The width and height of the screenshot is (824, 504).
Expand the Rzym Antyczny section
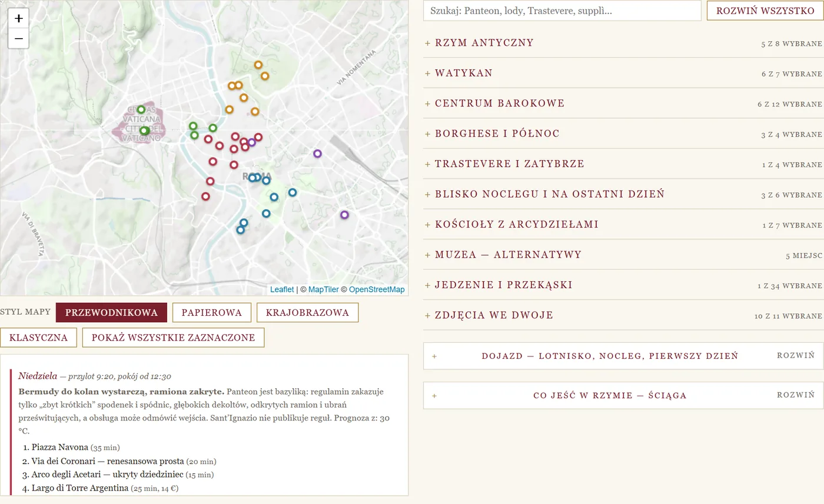[623, 42]
